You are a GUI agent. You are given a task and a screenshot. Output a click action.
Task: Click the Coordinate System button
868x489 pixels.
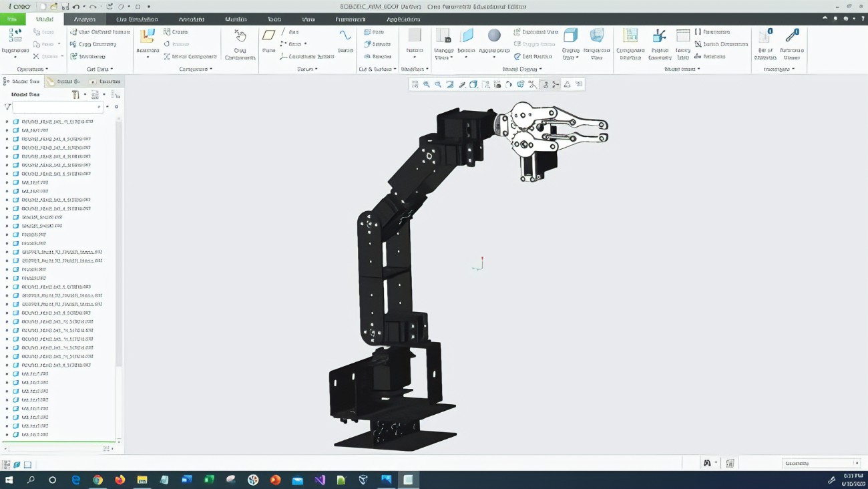pyautogui.click(x=306, y=57)
